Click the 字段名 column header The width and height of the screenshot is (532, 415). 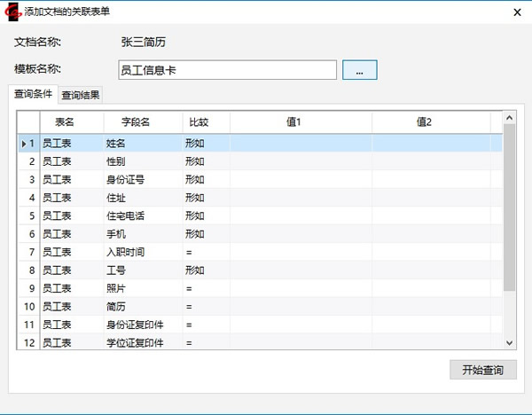(135, 122)
